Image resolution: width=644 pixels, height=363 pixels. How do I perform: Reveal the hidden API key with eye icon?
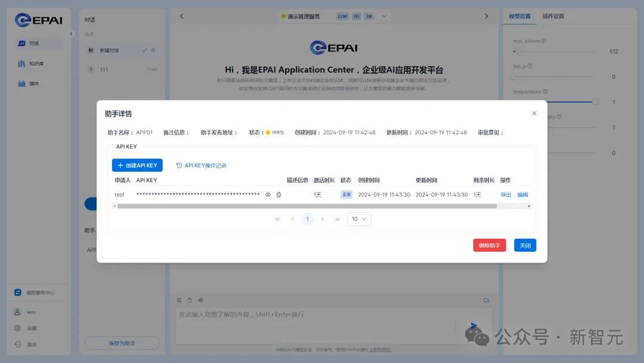[x=268, y=195]
